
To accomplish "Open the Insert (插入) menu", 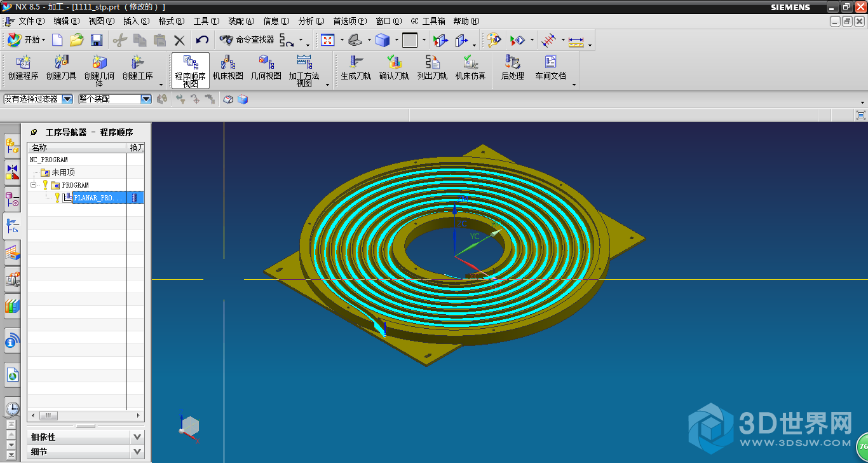I will tap(136, 21).
